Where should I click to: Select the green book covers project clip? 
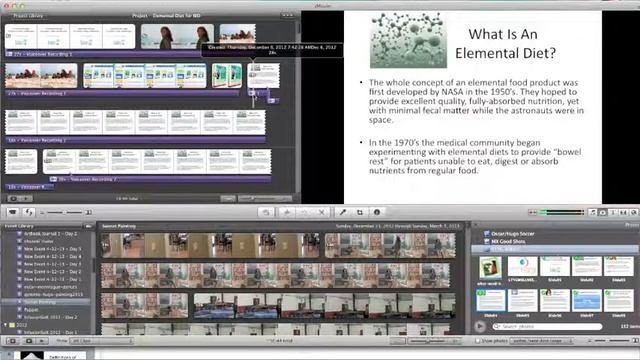(x=227, y=76)
